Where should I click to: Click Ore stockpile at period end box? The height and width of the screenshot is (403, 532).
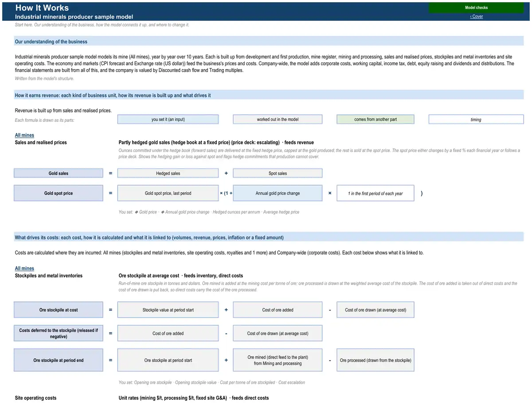point(59,360)
